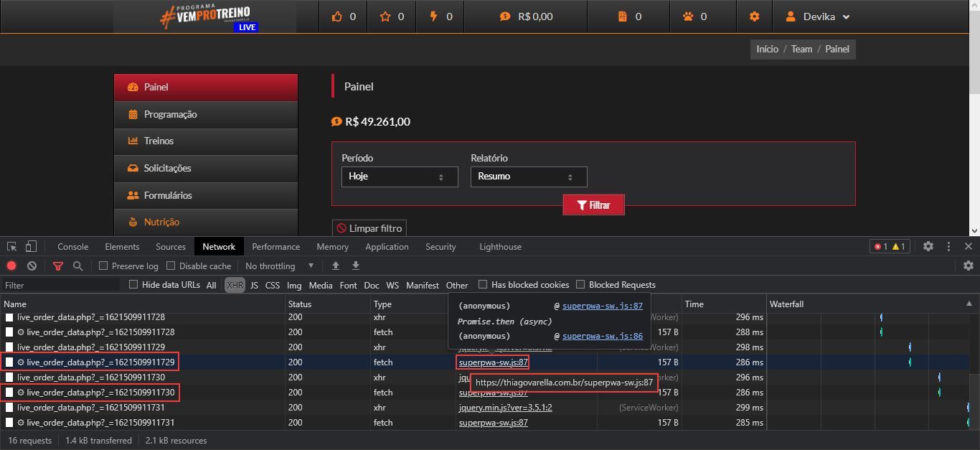Stop recording network log with red button
This screenshot has width=980, height=450.
(x=11, y=266)
